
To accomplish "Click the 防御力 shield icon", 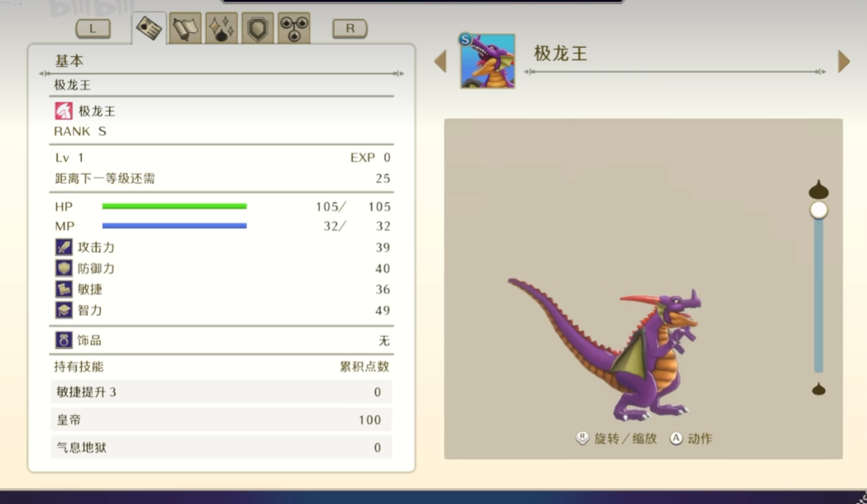I will click(x=64, y=268).
